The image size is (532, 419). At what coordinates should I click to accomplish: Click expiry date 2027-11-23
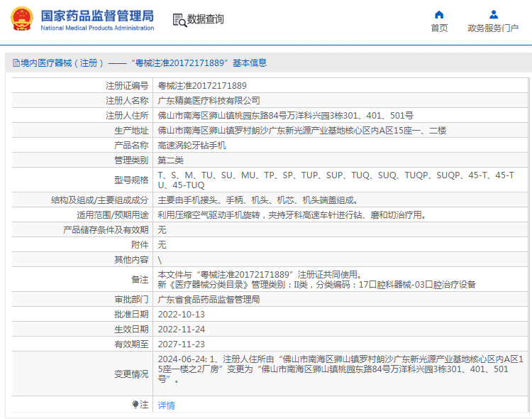181,344
